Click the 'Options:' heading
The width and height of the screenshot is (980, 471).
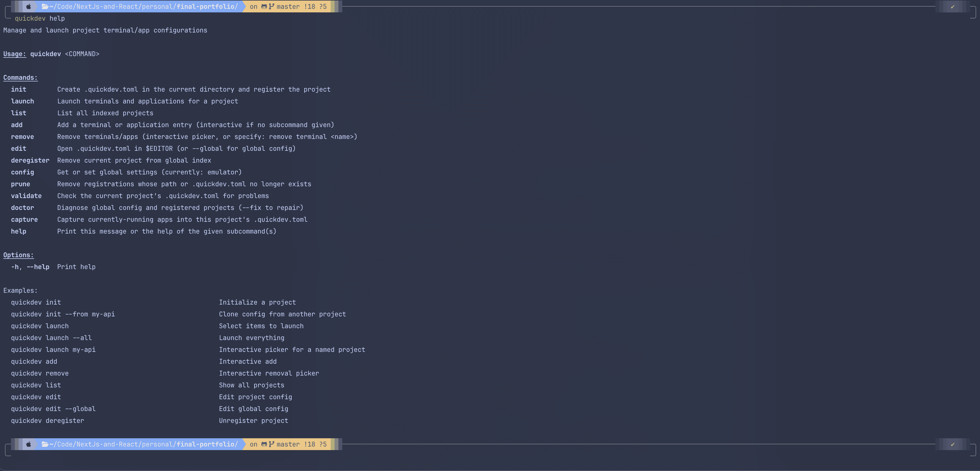coord(19,255)
